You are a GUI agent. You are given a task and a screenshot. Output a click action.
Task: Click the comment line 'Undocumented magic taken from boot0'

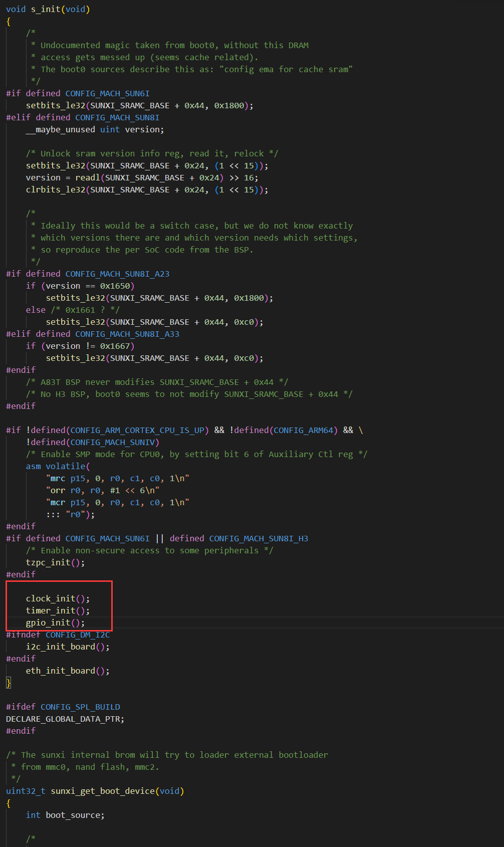pyautogui.click(x=170, y=45)
